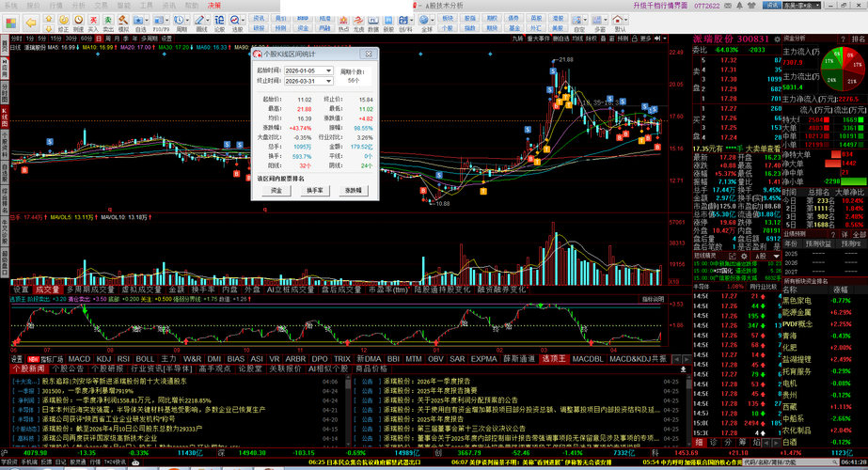Expand the 周期 toolbar dropdown arrow
Screen dimensions: 868x470
point(188,20)
